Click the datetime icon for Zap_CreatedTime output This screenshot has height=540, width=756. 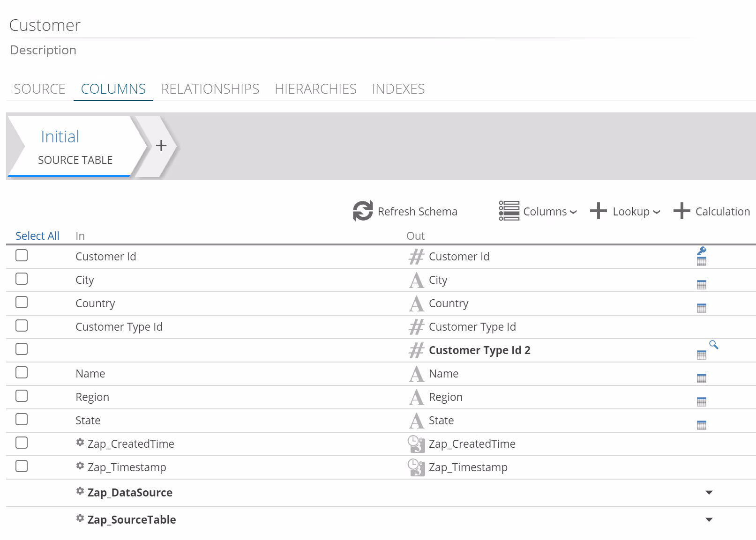pos(416,444)
